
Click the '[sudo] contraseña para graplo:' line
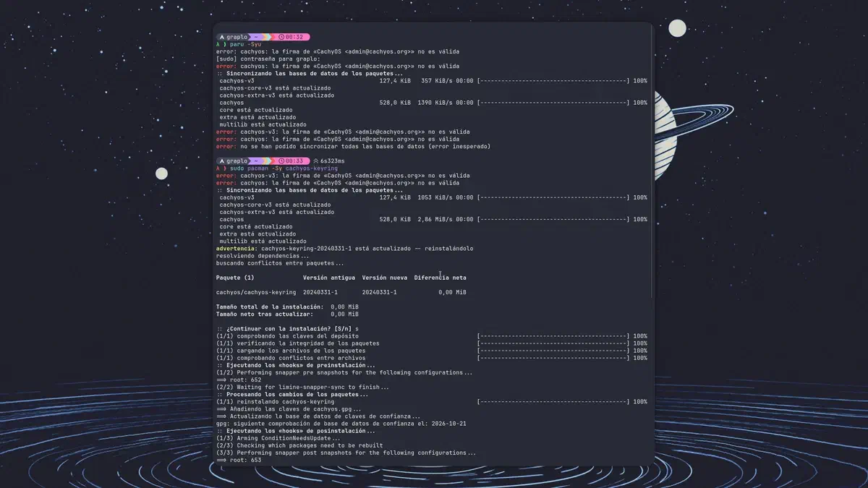click(268, 59)
